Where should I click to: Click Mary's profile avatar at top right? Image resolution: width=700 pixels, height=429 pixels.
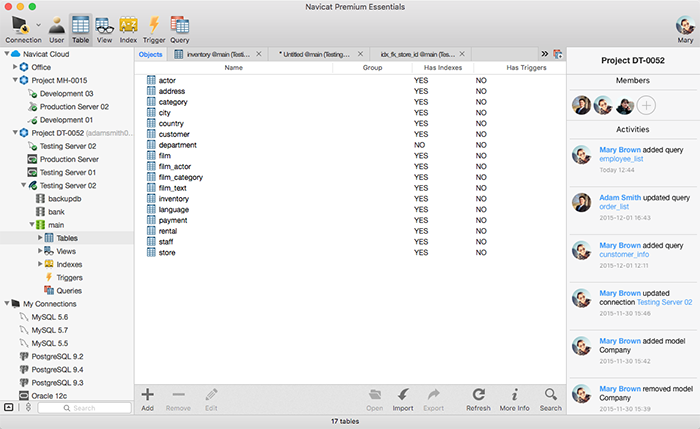[685, 25]
